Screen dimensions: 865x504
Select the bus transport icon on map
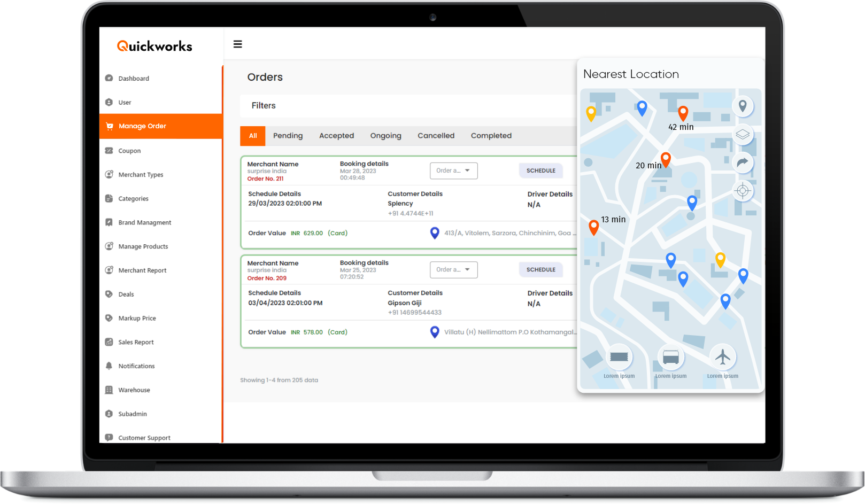tap(670, 357)
